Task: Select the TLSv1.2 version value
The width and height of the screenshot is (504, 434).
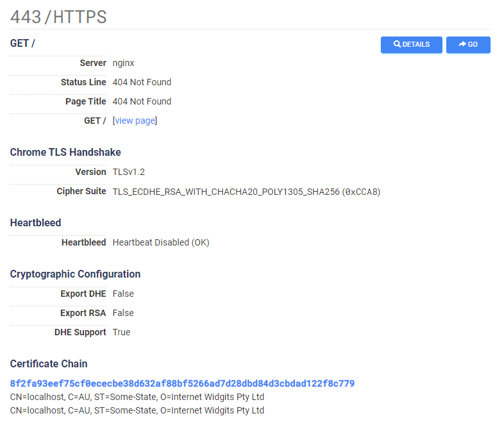Action: click(x=128, y=172)
